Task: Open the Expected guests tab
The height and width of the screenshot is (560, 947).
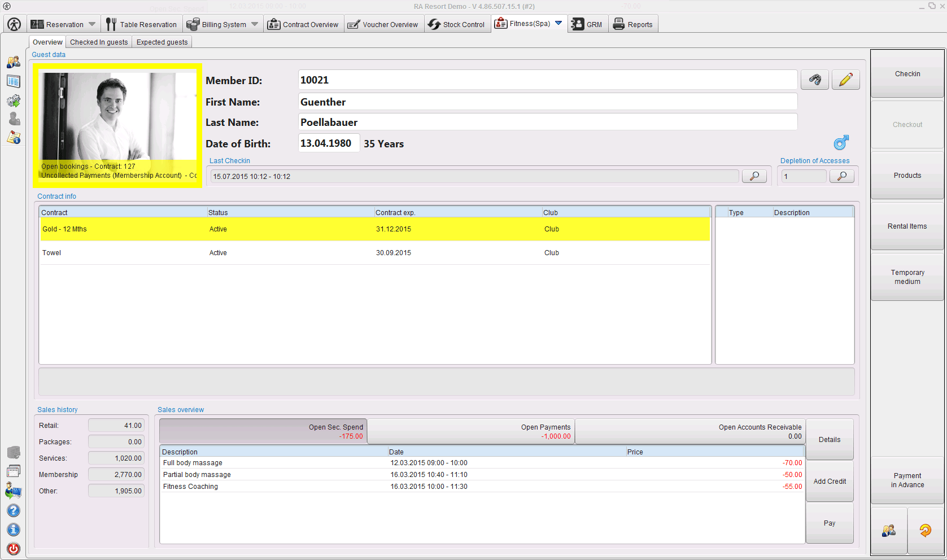Action: coord(162,42)
